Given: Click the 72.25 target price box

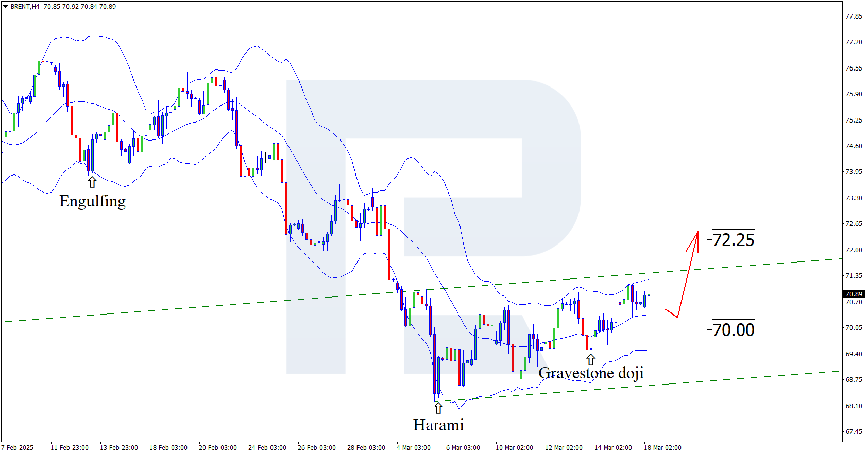Looking at the screenshot, I should coord(733,240).
